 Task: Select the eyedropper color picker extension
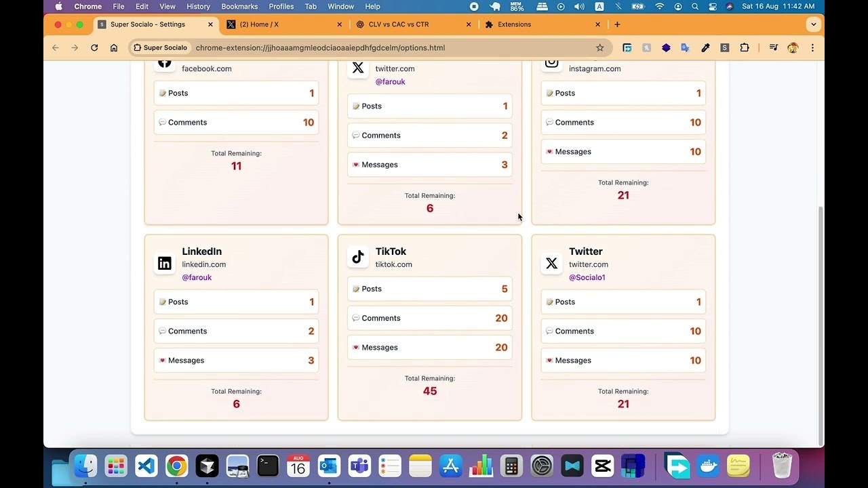coord(705,48)
